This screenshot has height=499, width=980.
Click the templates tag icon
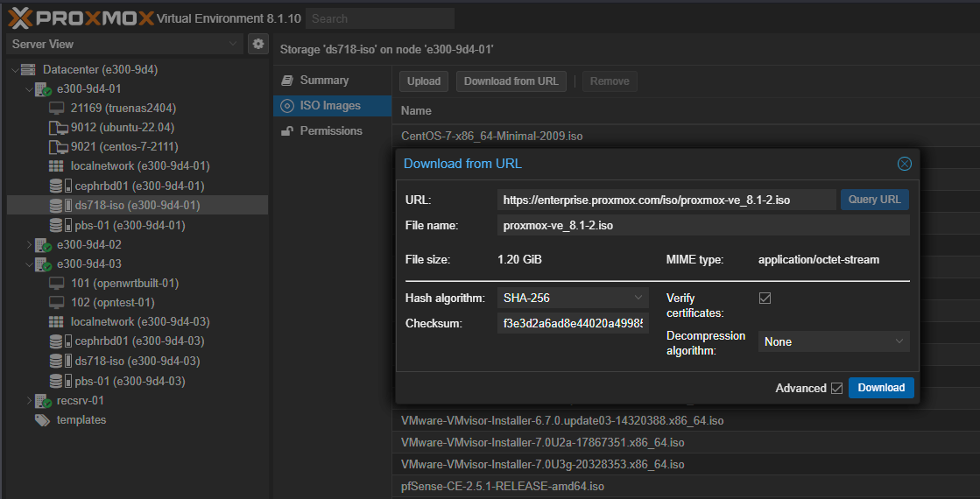pos(43,419)
